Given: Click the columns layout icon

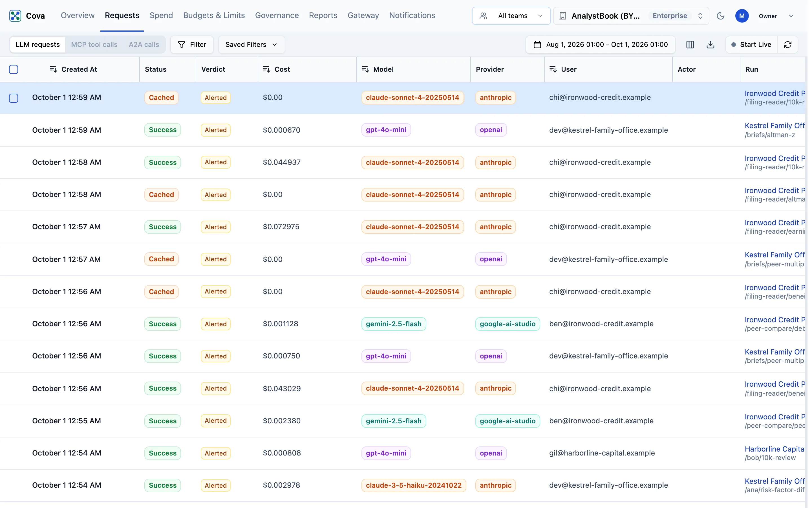Looking at the screenshot, I should [690, 45].
